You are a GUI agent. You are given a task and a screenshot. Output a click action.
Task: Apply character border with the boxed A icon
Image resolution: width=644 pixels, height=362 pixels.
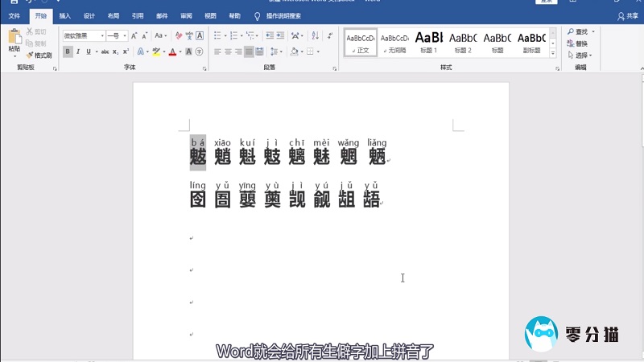(x=200, y=35)
